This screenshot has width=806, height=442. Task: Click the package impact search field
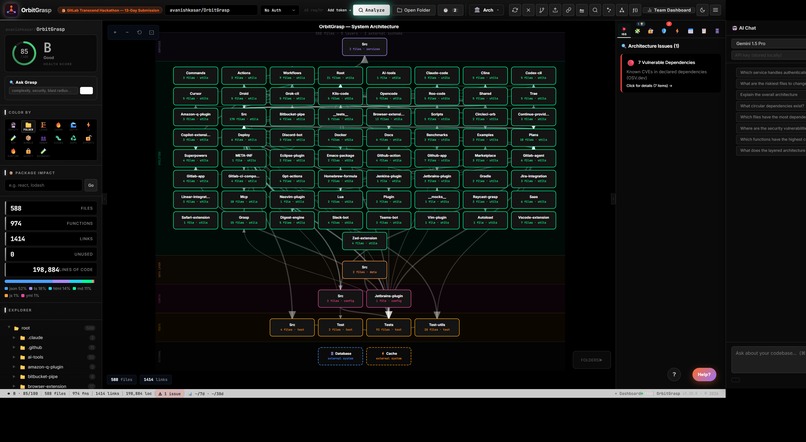pos(44,185)
